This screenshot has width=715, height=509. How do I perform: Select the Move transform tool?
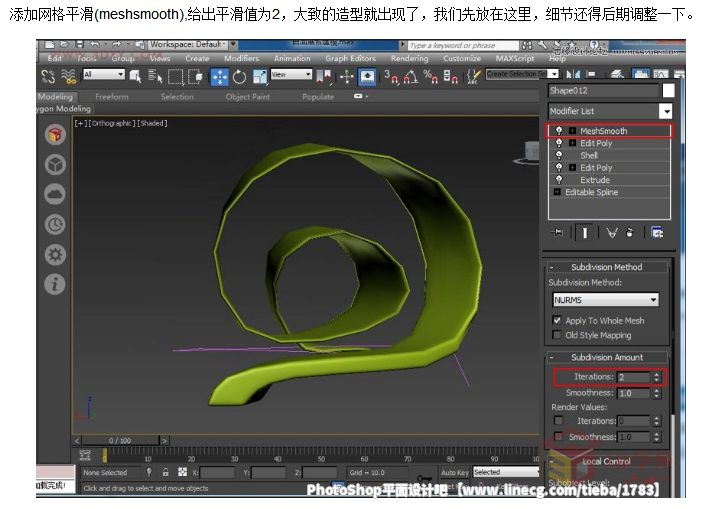pos(219,76)
